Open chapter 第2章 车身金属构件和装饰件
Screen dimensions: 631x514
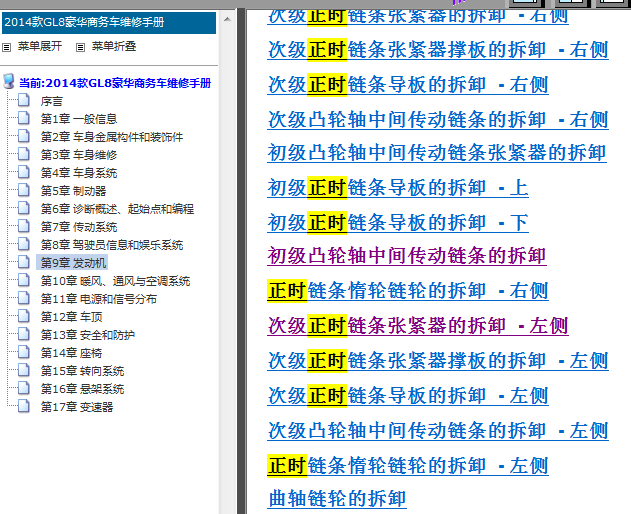pyautogui.click(x=112, y=137)
